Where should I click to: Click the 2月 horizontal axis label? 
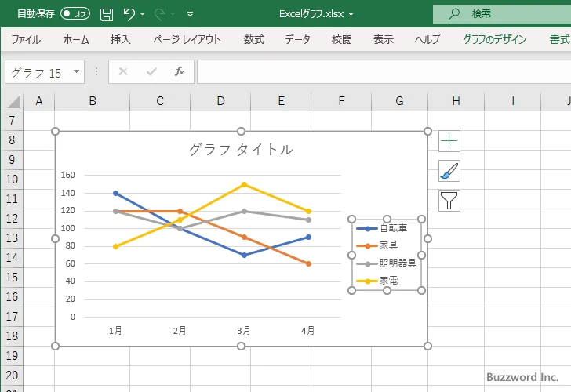click(x=180, y=331)
